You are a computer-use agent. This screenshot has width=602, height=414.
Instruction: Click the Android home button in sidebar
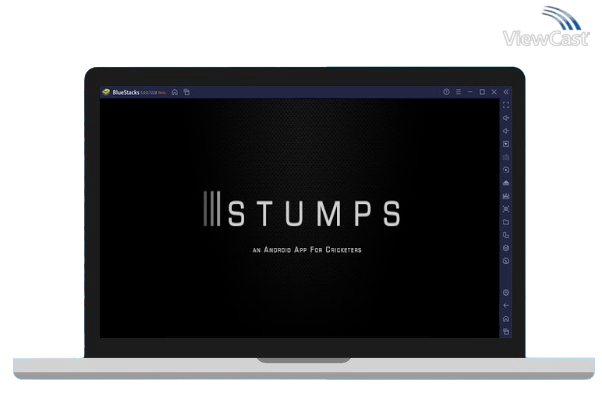click(x=506, y=319)
